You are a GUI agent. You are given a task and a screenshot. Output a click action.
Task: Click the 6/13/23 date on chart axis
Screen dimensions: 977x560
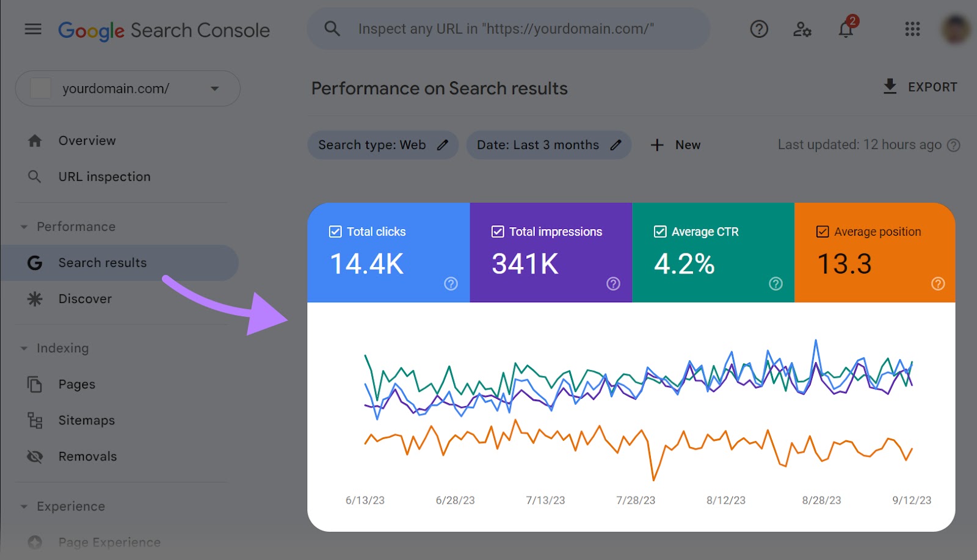(x=365, y=500)
